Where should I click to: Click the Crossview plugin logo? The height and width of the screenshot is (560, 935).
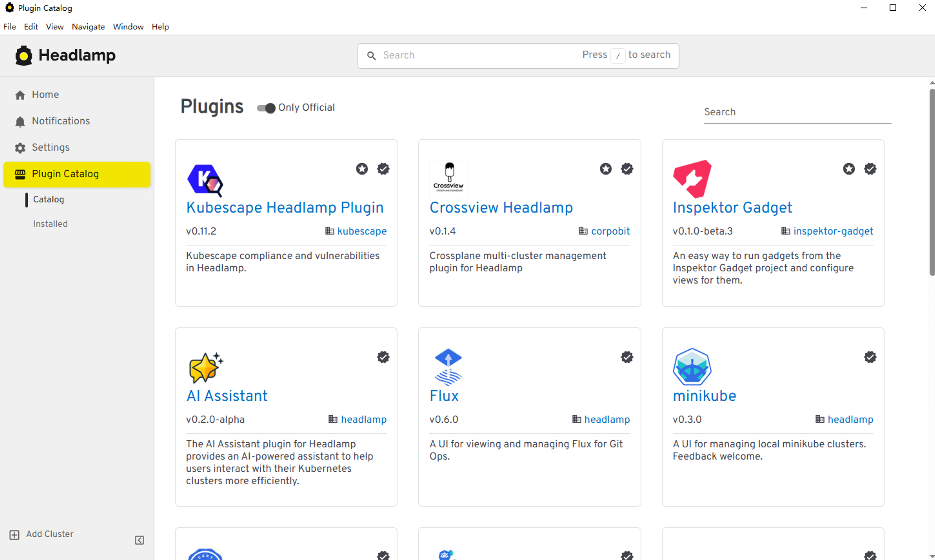pyautogui.click(x=448, y=179)
